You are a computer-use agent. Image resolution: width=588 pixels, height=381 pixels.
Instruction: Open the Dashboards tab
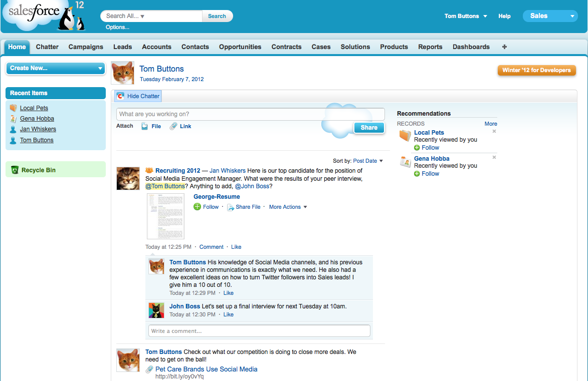tap(471, 47)
